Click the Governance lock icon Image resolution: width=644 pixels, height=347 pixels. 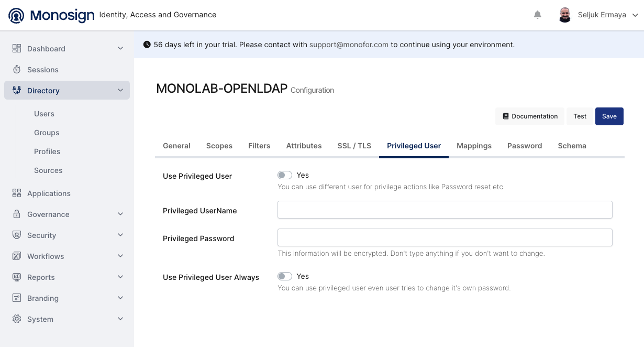coord(17,214)
